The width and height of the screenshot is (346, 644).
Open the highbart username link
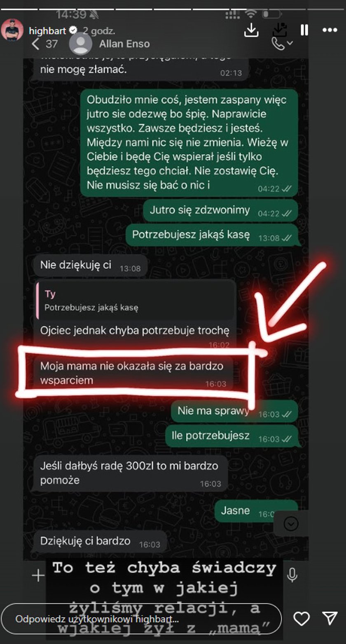coord(47,30)
